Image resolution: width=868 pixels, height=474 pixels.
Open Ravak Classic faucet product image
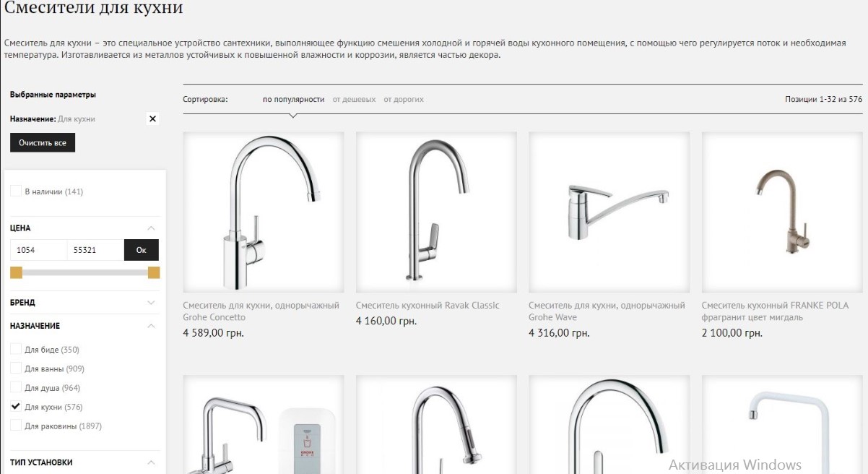pos(436,212)
